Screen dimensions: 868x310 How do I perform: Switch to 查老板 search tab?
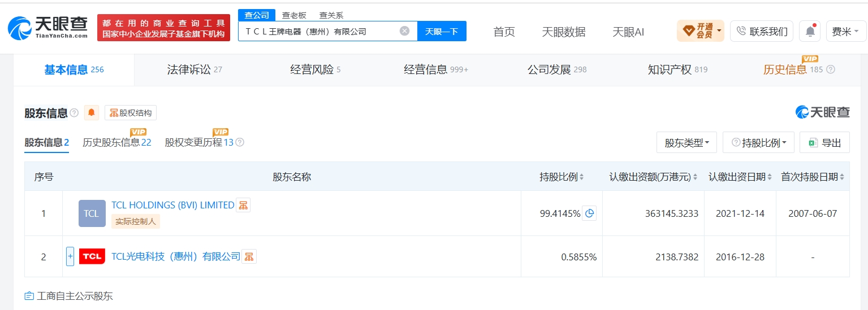[x=294, y=15]
